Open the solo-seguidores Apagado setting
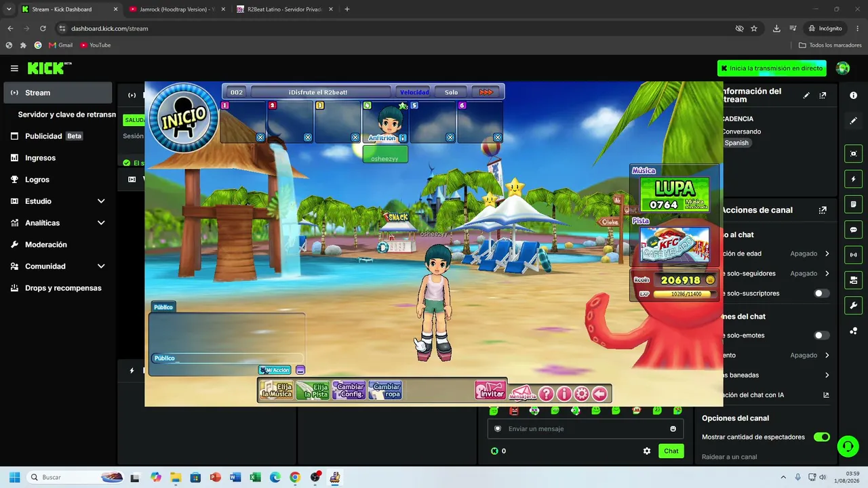This screenshot has width=868, height=488. tap(810, 273)
